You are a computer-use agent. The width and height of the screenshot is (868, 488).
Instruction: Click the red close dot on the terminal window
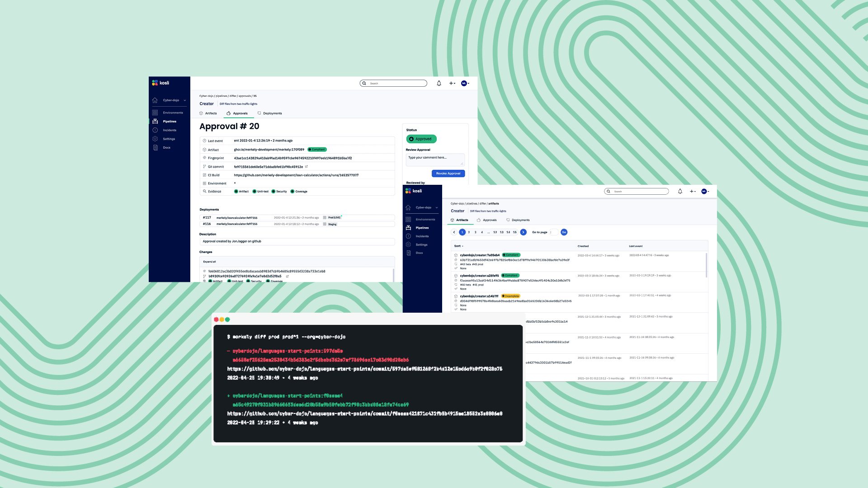click(216, 319)
